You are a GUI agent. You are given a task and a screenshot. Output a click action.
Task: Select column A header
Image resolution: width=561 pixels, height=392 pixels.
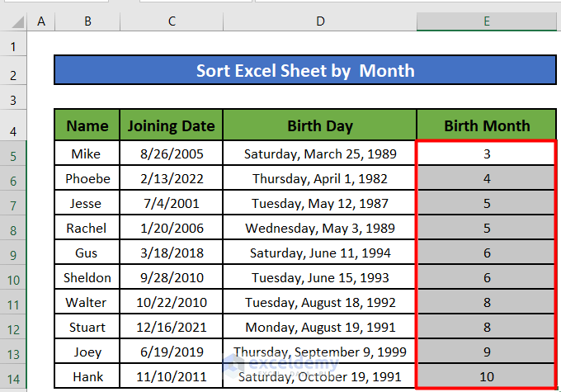[41, 21]
